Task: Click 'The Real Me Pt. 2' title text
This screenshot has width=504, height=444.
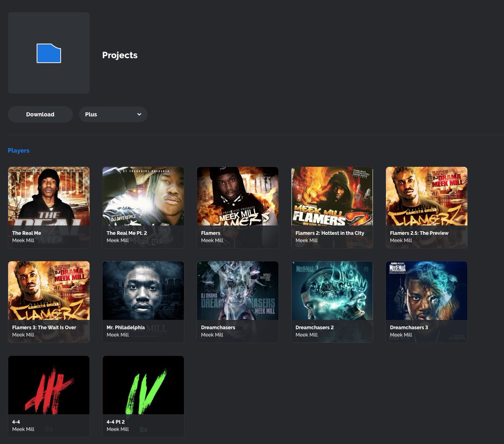Action: [x=127, y=233]
